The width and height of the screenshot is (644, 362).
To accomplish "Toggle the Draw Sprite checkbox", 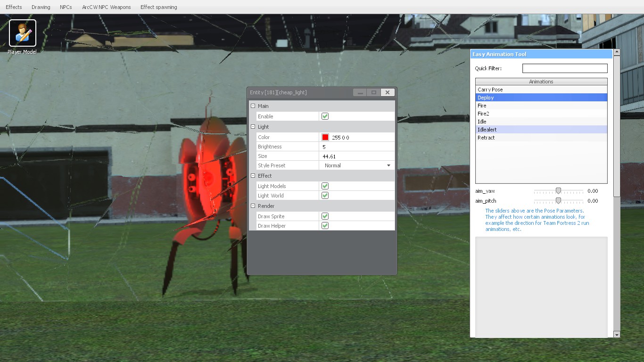I will tap(325, 216).
